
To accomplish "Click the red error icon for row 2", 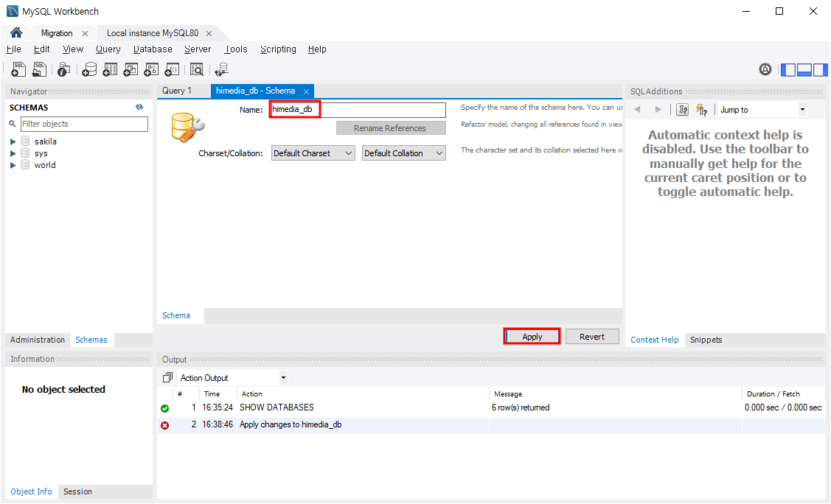I will click(165, 425).
